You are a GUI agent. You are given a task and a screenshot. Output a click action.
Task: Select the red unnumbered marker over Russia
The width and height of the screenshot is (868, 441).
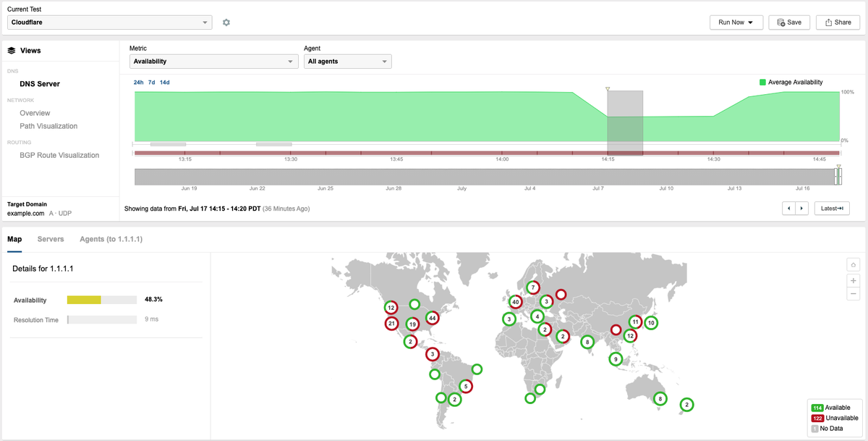[x=561, y=295]
